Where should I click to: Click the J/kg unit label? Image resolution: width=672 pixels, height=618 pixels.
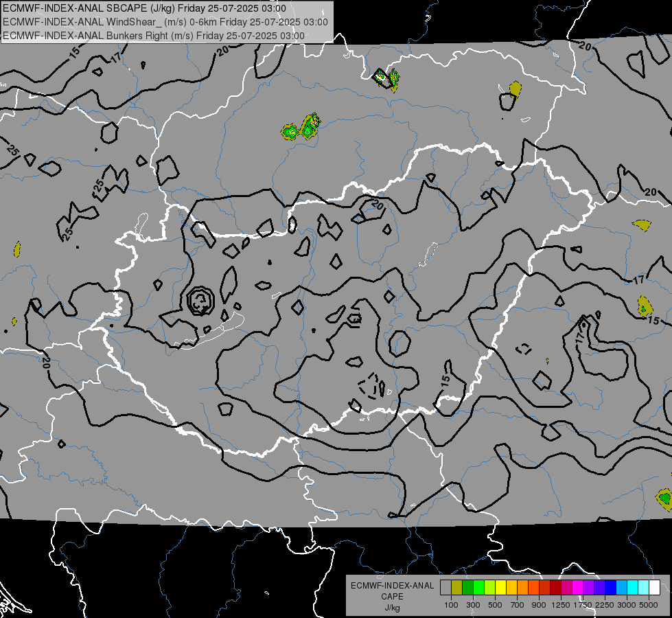(392, 608)
